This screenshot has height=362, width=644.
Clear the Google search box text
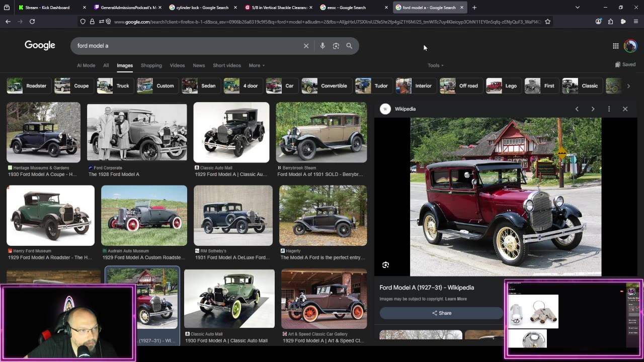tap(306, 46)
